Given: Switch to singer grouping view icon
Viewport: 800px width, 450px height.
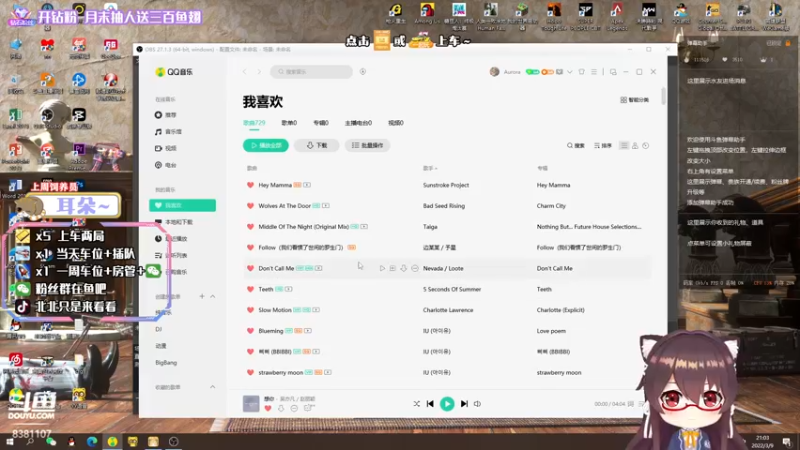Looking at the screenshot, I should coord(635,145).
